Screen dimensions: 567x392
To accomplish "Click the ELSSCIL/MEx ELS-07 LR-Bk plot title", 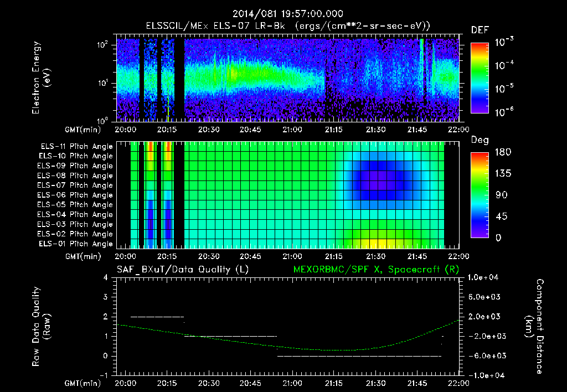I will click(x=288, y=26).
